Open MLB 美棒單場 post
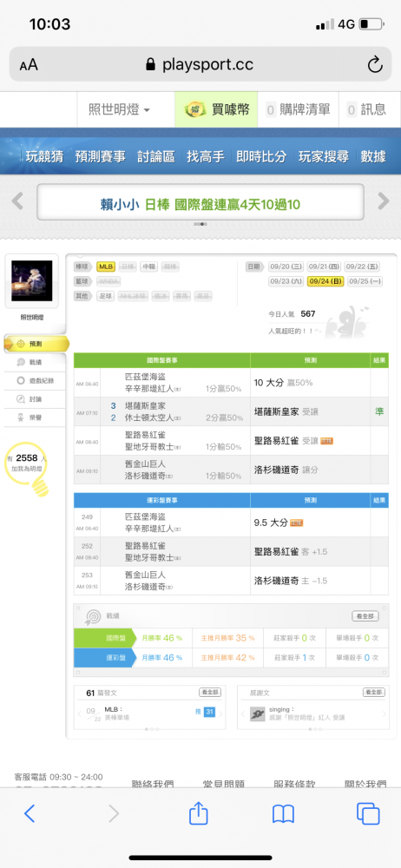This screenshot has width=401, height=868. 117,713
